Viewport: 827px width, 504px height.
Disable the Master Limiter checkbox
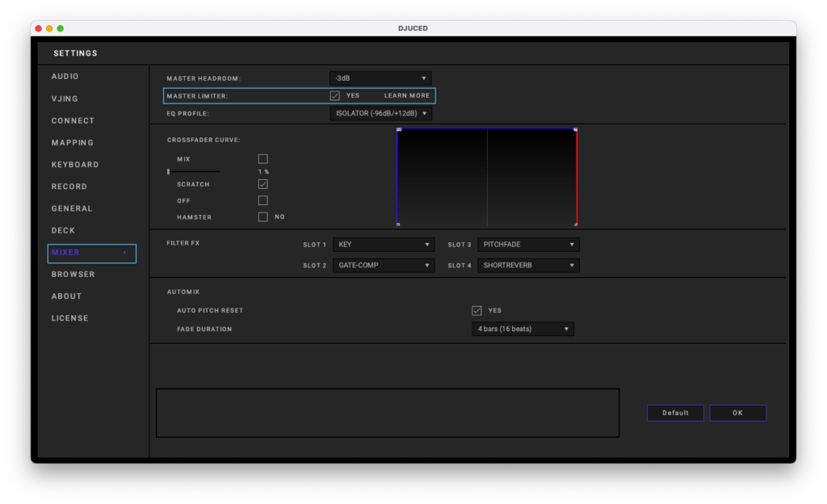[x=334, y=95]
